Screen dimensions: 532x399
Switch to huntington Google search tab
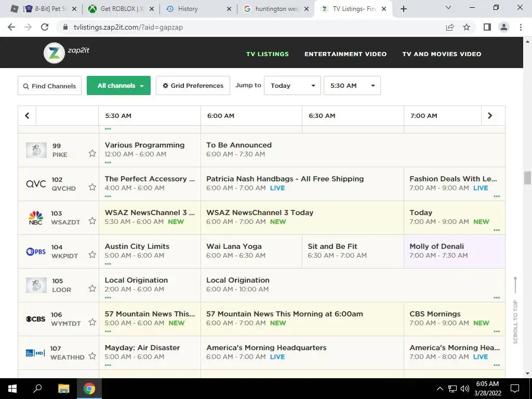276,9
